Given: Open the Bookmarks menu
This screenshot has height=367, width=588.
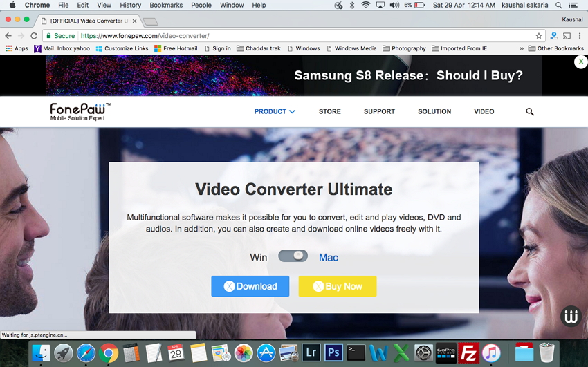Looking at the screenshot, I should 166,6.
